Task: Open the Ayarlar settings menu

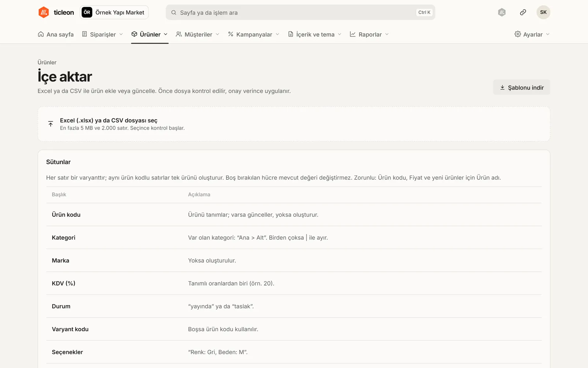Action: [532, 34]
